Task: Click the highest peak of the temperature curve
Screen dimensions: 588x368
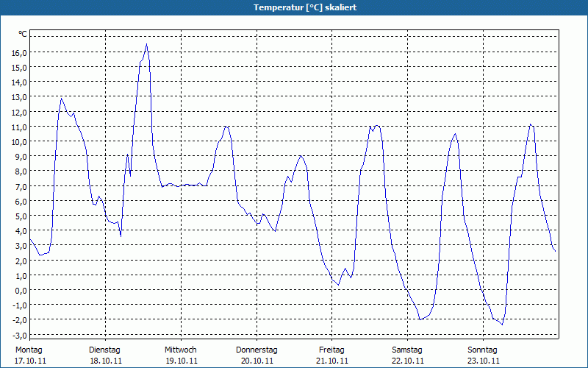Action: pyautogui.click(x=146, y=44)
